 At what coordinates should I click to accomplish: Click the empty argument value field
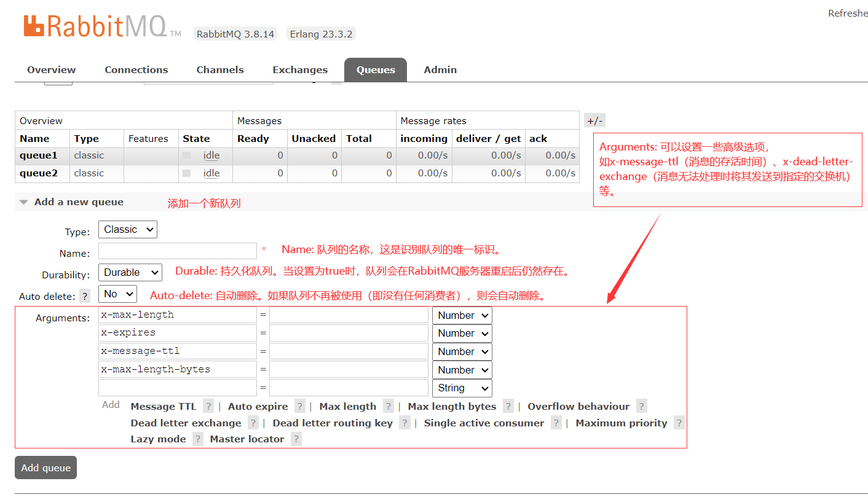(x=349, y=388)
